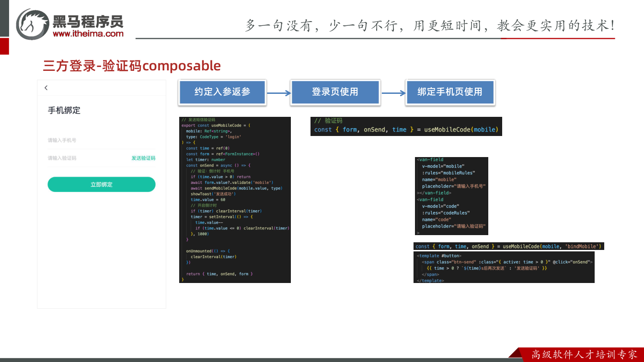
Task: Tap the green 发送验证码 link
Action: click(x=143, y=158)
